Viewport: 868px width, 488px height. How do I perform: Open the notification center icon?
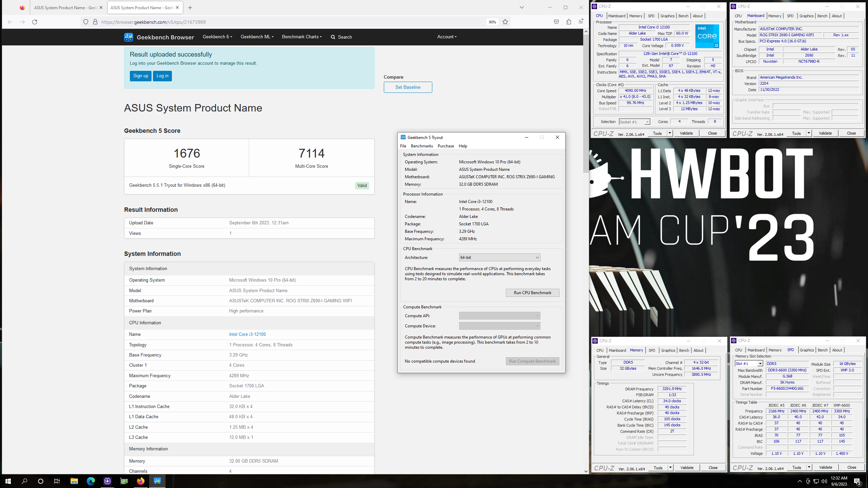pyautogui.click(x=857, y=481)
